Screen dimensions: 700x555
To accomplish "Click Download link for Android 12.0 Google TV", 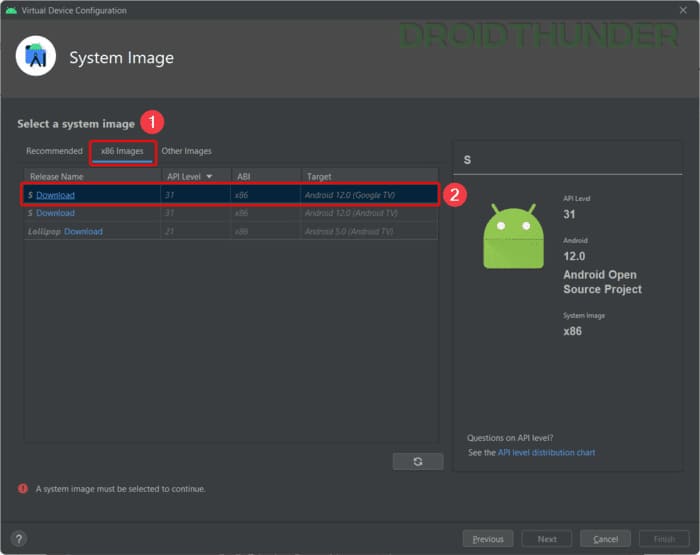I will click(x=55, y=195).
